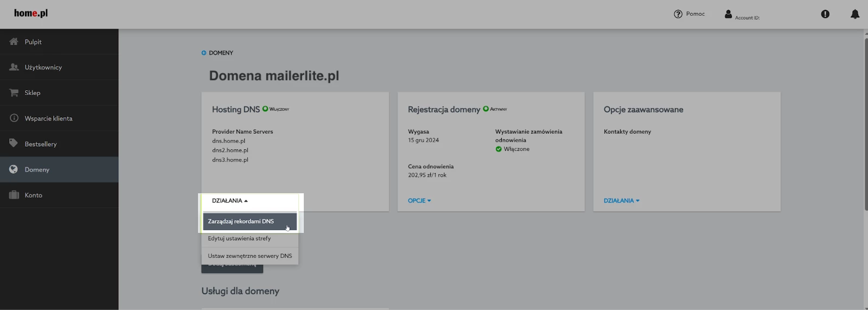Click the alert exclamation icon in header
Image resolution: width=868 pixels, height=310 pixels.
point(825,14)
